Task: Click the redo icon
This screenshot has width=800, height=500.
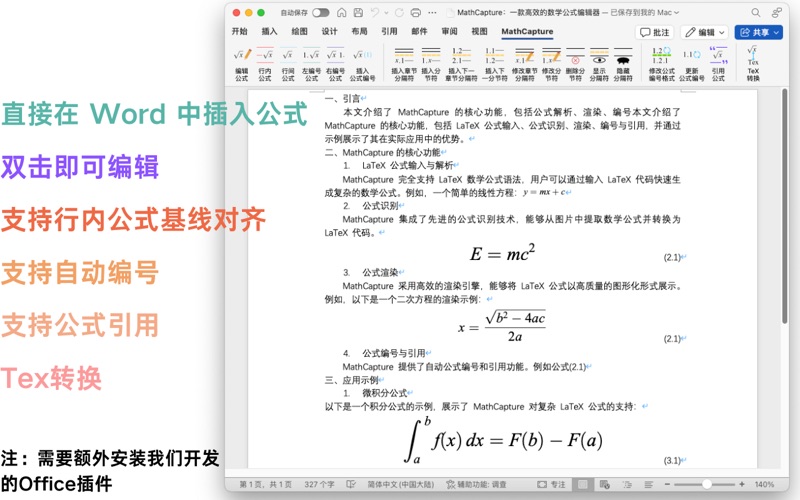Action: tap(399, 13)
